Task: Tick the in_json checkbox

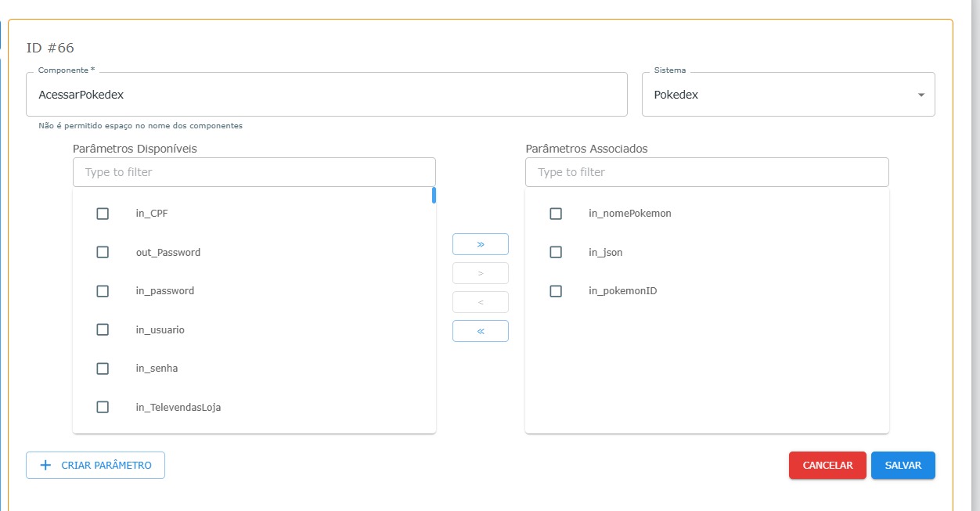Action: [x=556, y=252]
